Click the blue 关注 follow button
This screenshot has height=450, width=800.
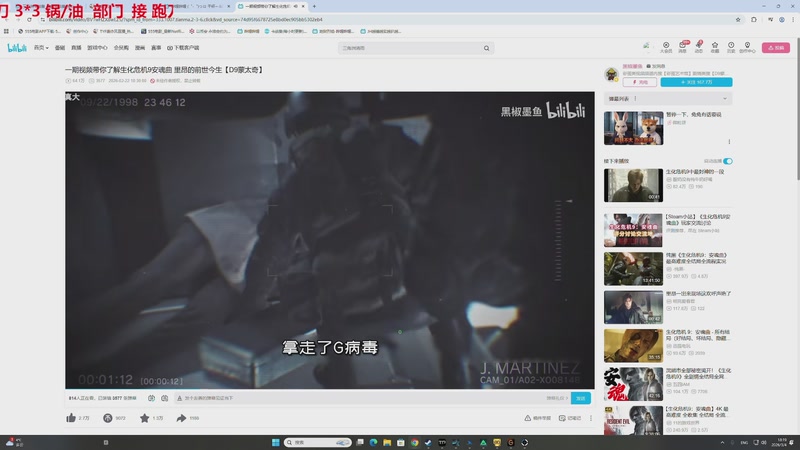[x=696, y=82]
